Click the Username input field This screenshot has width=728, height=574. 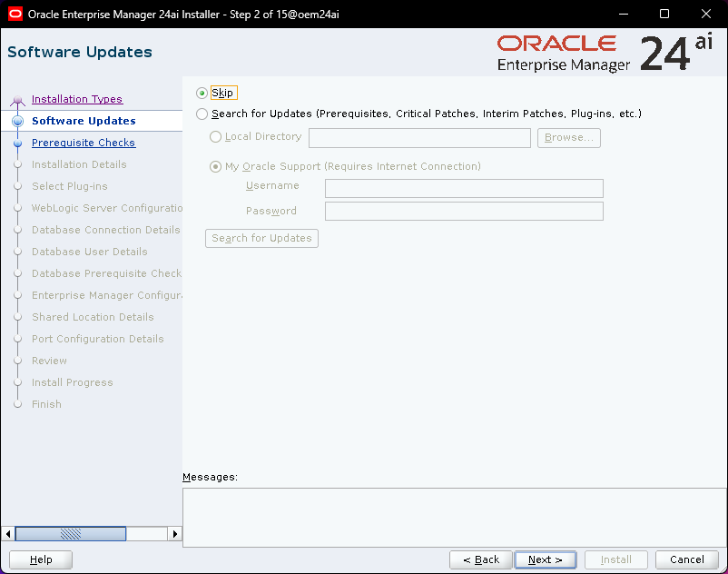pyautogui.click(x=464, y=188)
